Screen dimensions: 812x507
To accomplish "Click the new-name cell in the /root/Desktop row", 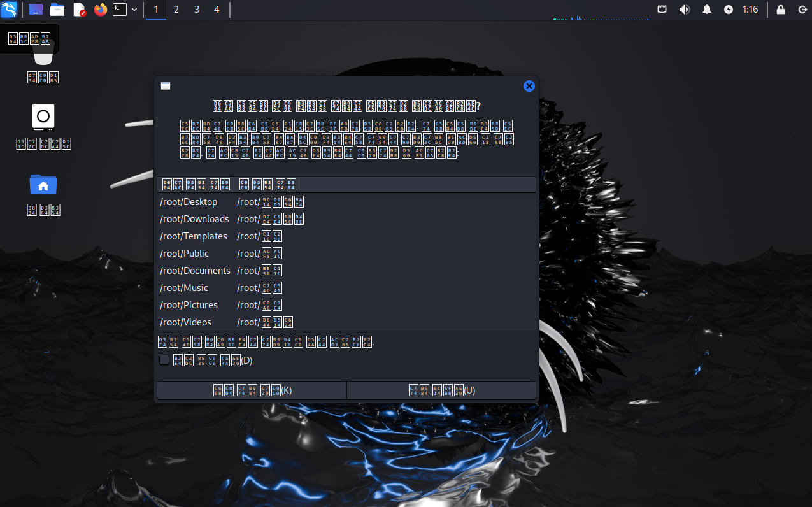I will 271,202.
